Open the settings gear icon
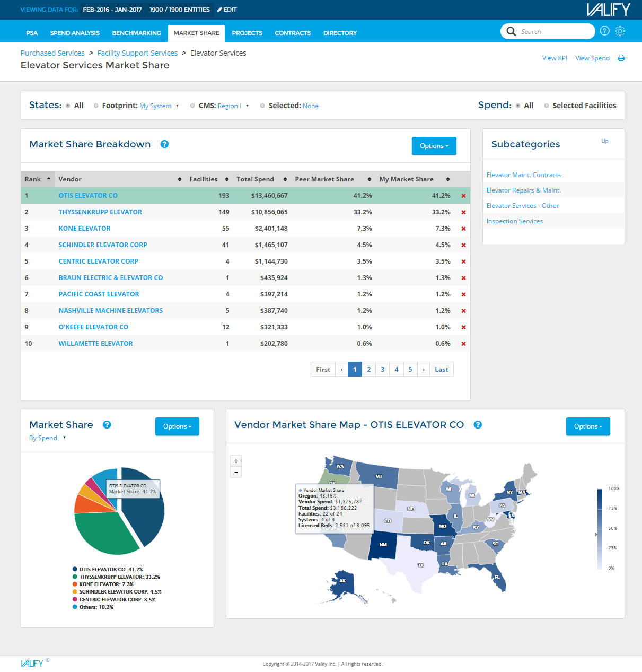The image size is (642, 672). pos(620,31)
